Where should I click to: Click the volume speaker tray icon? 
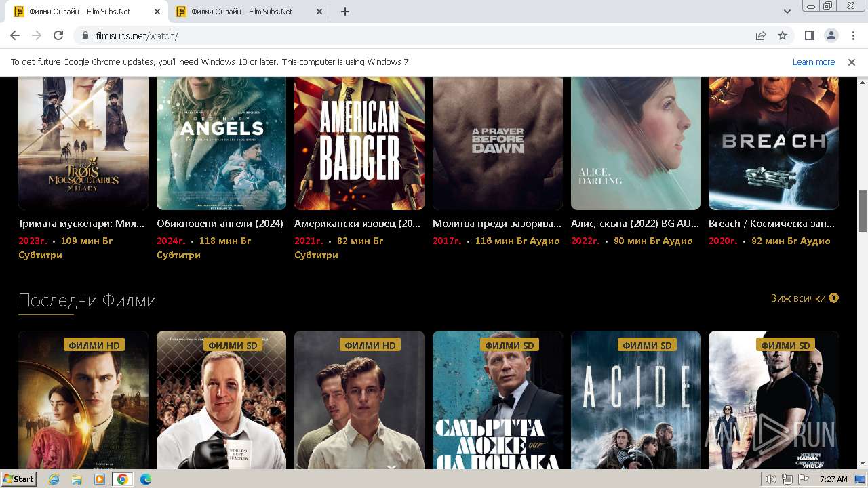pyautogui.click(x=771, y=479)
